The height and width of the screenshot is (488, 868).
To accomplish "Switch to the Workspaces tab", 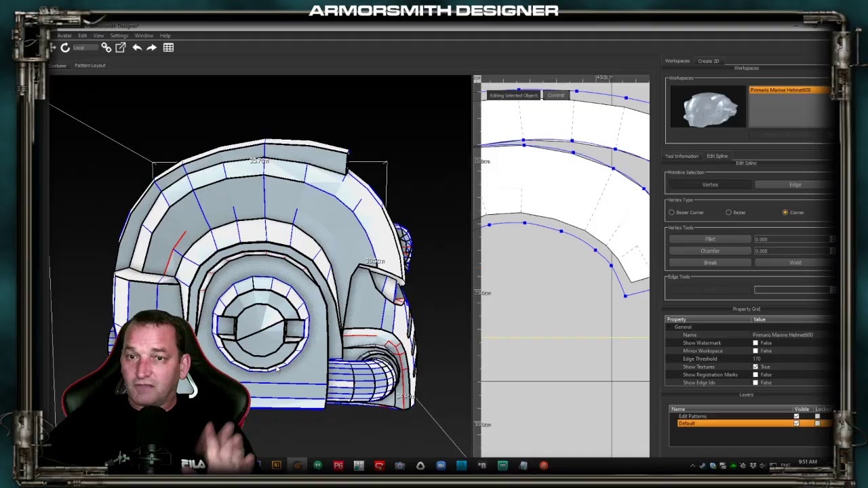I will point(677,61).
